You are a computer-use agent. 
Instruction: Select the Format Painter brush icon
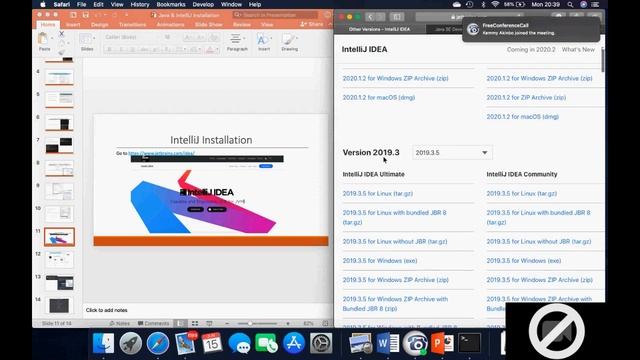point(62,52)
